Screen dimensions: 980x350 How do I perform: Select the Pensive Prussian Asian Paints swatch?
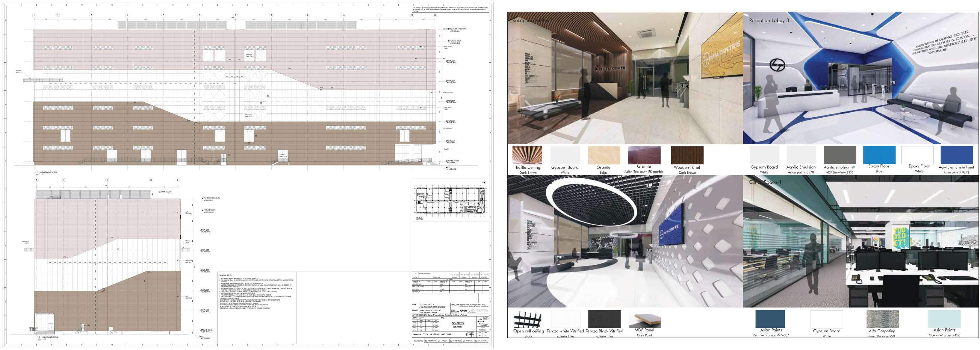coord(770,319)
